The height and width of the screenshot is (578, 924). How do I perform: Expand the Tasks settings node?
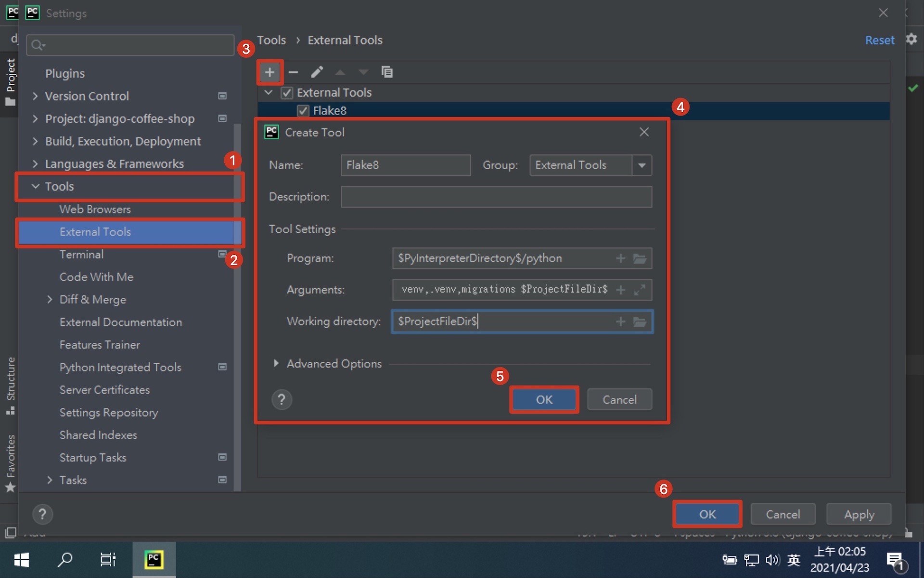(x=50, y=480)
